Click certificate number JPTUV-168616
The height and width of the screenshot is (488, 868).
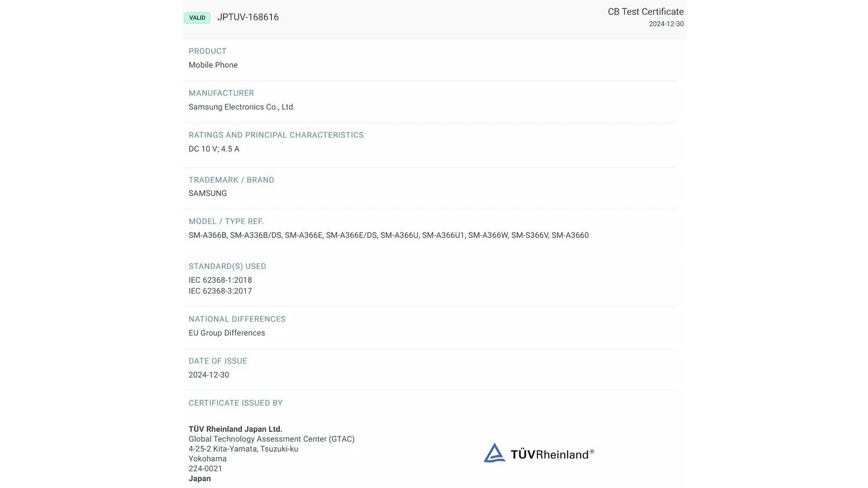tap(248, 17)
